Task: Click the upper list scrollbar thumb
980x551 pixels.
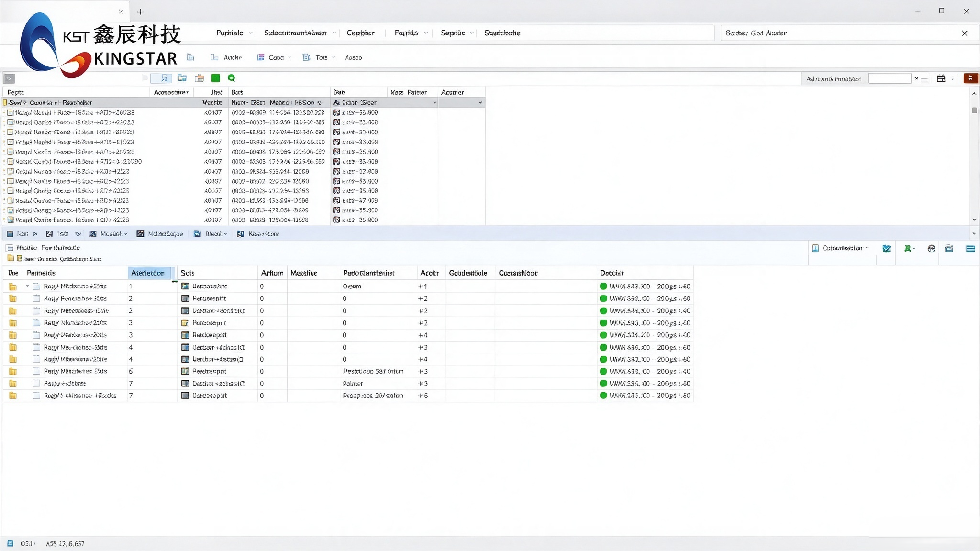Action: (x=975, y=110)
